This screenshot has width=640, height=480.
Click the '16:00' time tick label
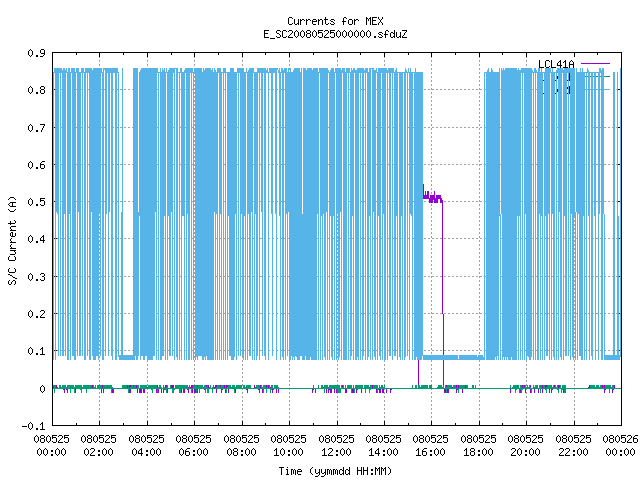431,452
